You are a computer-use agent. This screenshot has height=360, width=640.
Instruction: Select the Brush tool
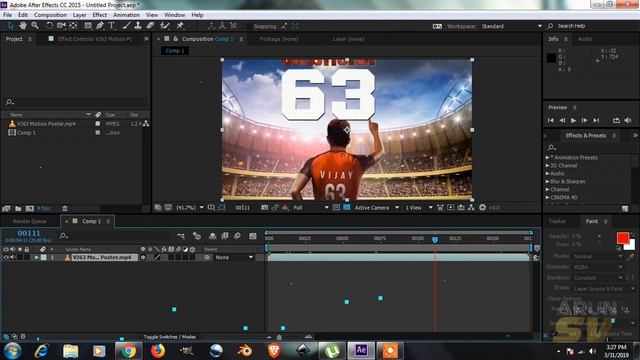(x=127, y=26)
